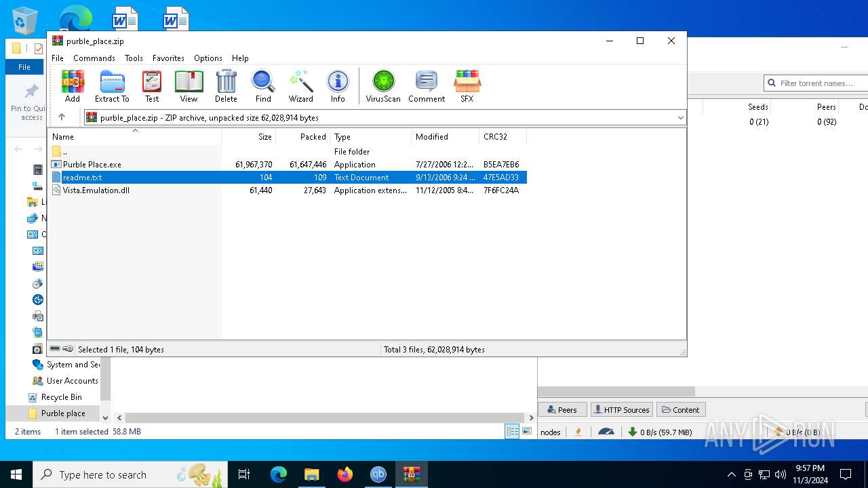This screenshot has height=488, width=868.
Task: Switch Explorer to large icons view
Action: [527, 432]
